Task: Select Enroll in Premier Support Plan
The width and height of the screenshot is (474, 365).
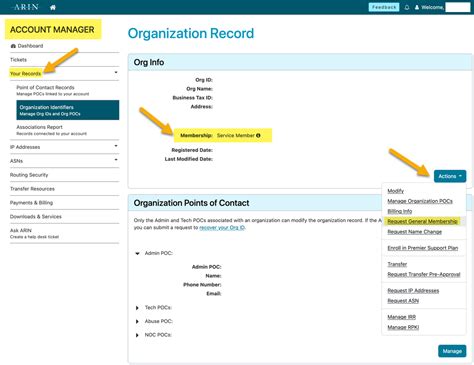Action: click(422, 248)
